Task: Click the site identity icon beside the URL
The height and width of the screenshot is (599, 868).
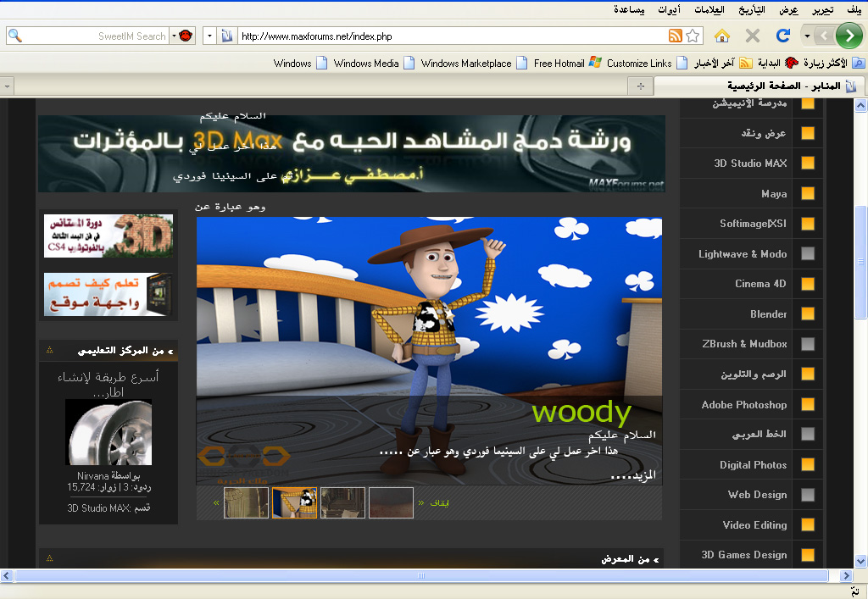Action: coord(227,36)
